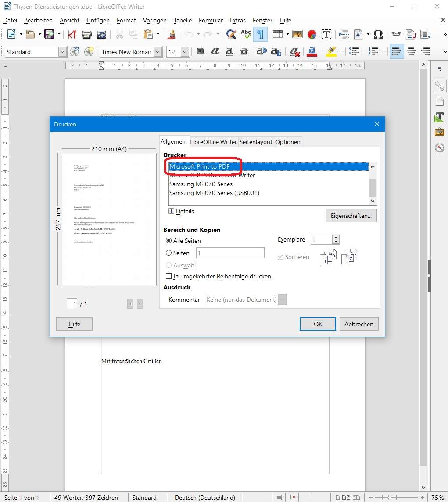Open the Standard paragraph style dropdown
448x502 pixels.
(x=62, y=51)
